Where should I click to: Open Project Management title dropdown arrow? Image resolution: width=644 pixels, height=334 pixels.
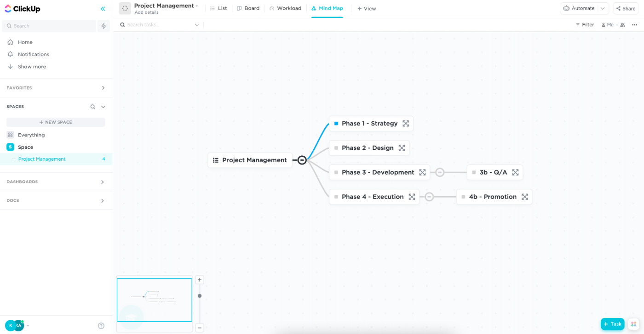coord(197,6)
